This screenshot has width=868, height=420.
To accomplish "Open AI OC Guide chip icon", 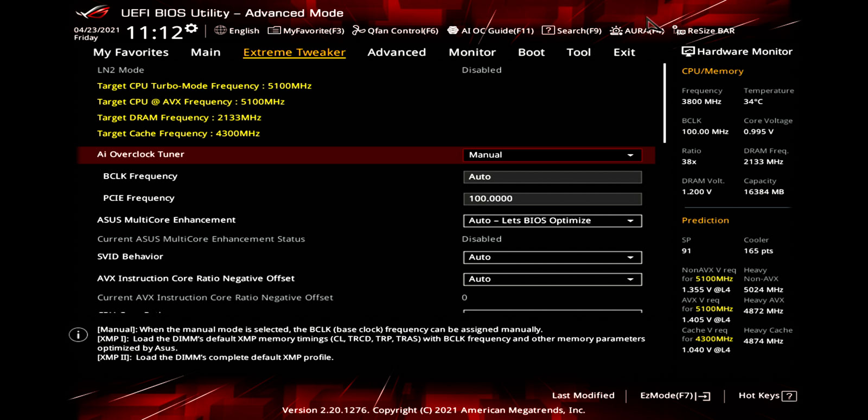I will pos(452,30).
